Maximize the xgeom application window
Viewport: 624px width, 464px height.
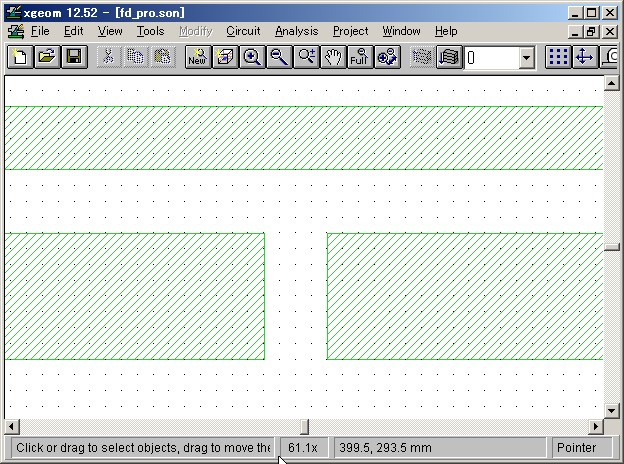tap(592, 13)
